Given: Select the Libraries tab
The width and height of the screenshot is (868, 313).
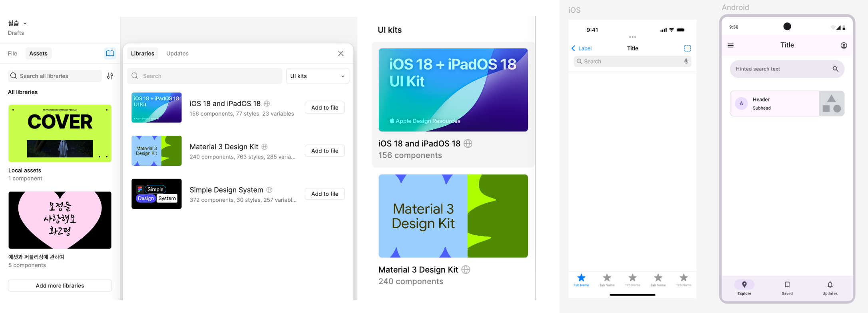Looking at the screenshot, I should [x=143, y=53].
